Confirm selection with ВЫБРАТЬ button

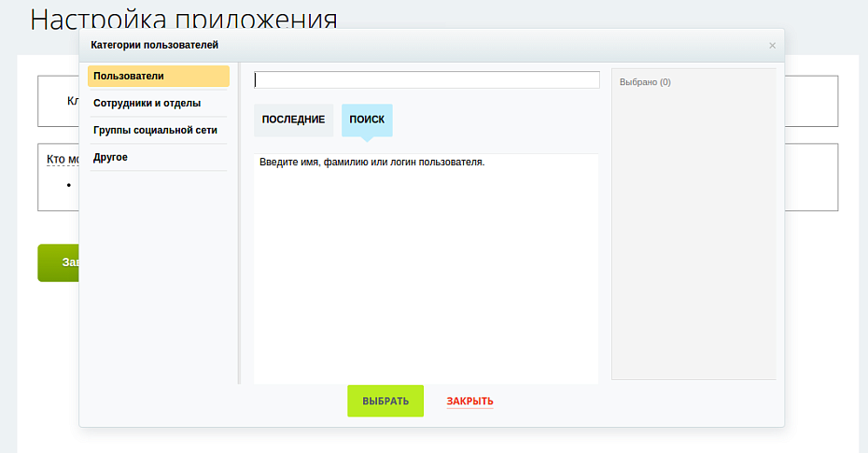pyautogui.click(x=385, y=401)
